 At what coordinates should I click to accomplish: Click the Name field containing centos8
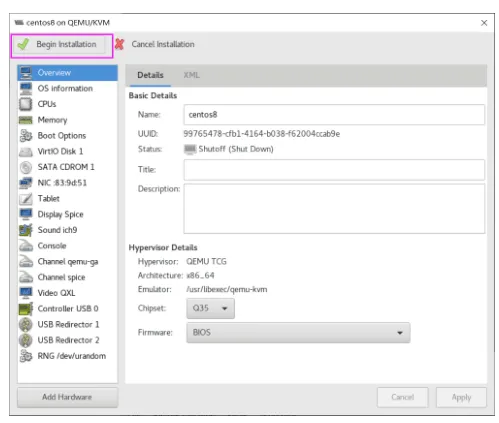(334, 115)
